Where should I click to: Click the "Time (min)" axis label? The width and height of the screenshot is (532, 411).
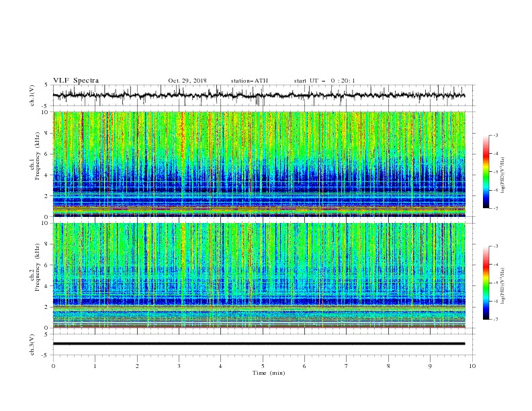(269, 373)
